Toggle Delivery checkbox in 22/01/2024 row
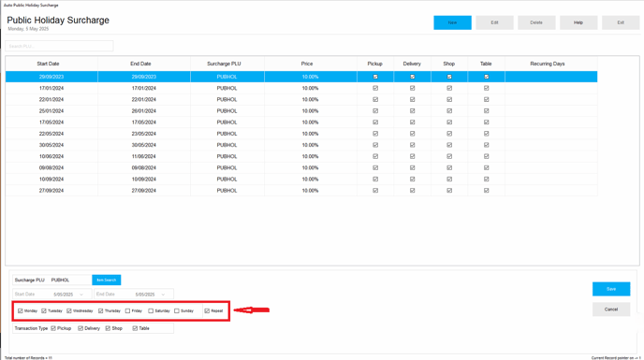Image resolution: width=644 pixels, height=360 pixels. tap(413, 100)
